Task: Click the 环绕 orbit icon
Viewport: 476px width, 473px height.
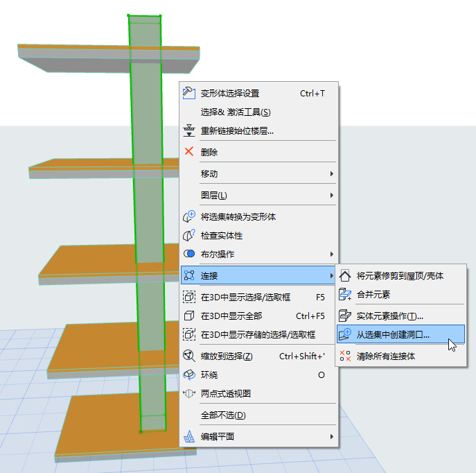Action: (189, 375)
